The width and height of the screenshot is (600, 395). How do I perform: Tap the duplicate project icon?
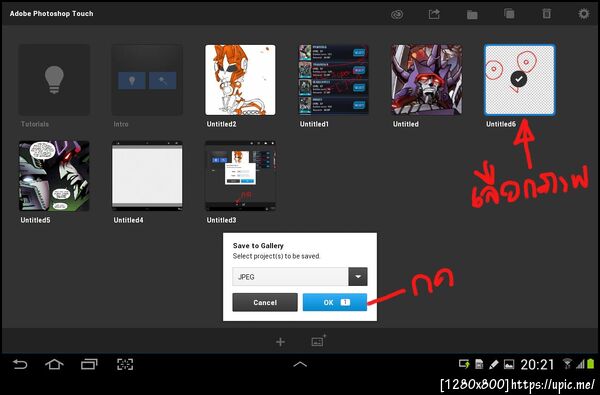[x=509, y=14]
